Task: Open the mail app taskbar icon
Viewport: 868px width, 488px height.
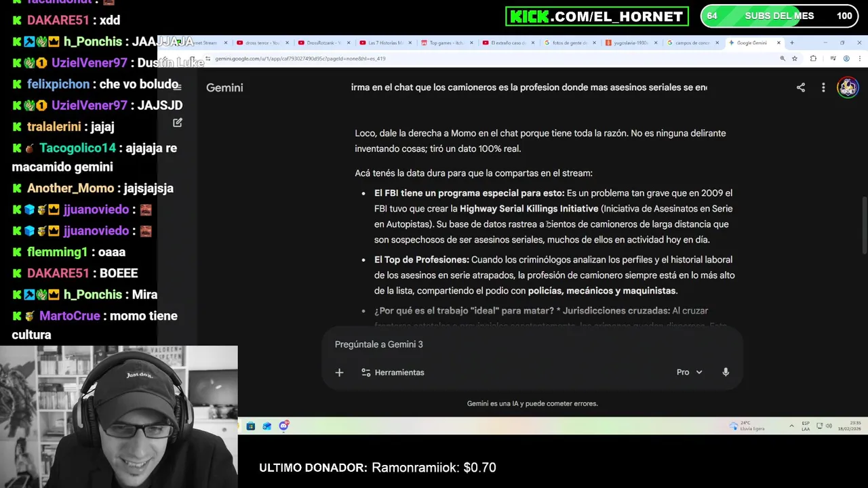Action: (267, 426)
